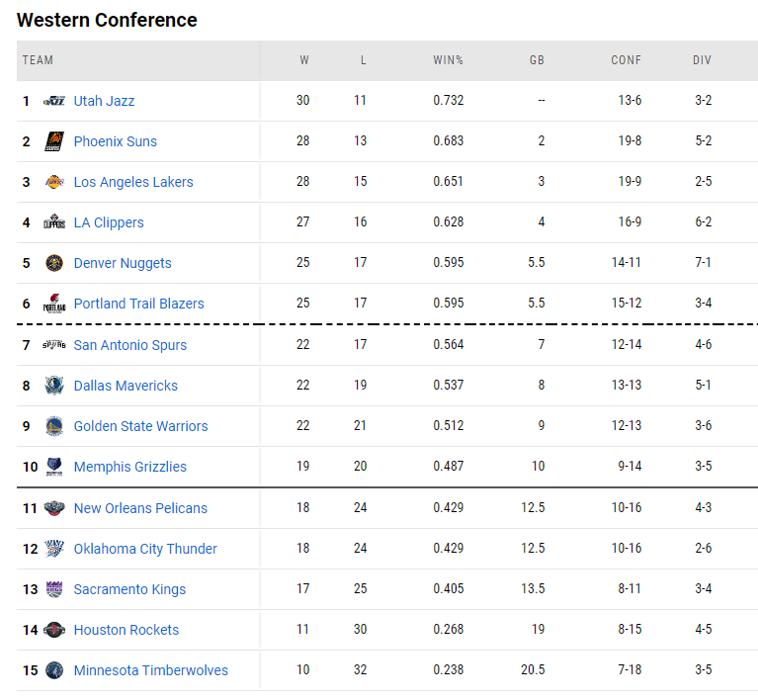758x700 pixels.
Task: Click the Houston Rockets logo icon
Action: [54, 630]
